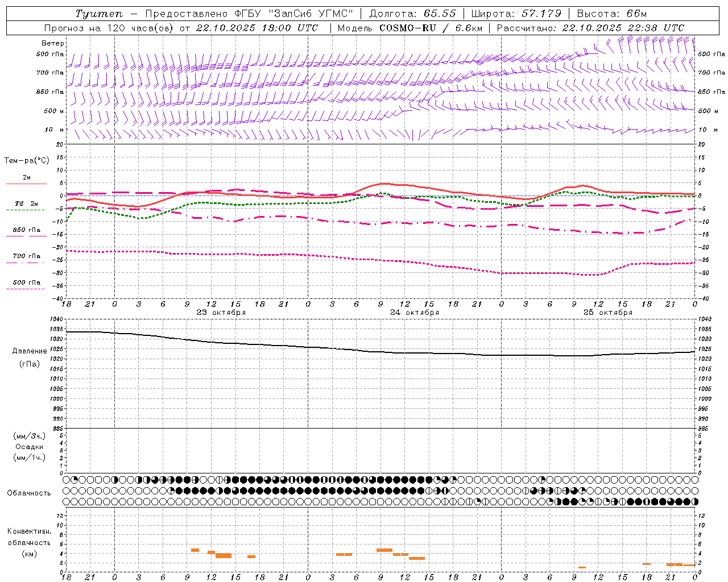
Task: Click the "Конвективн." panel label
Action: [29, 531]
